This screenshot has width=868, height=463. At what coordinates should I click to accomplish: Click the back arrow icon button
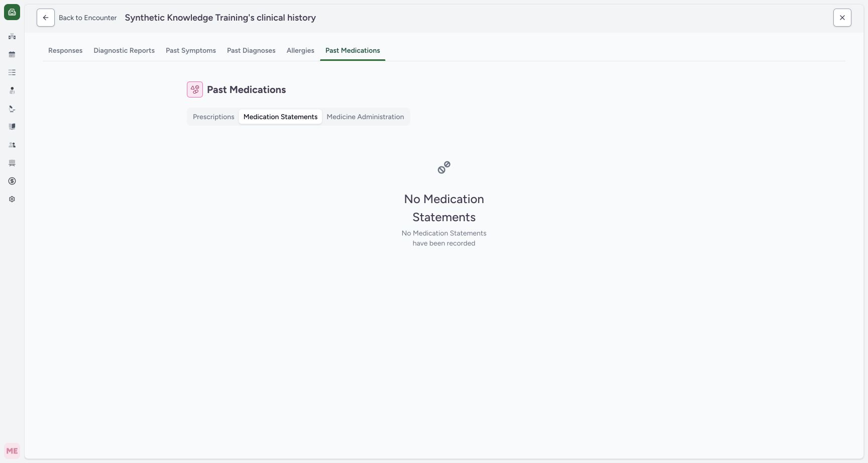click(46, 18)
